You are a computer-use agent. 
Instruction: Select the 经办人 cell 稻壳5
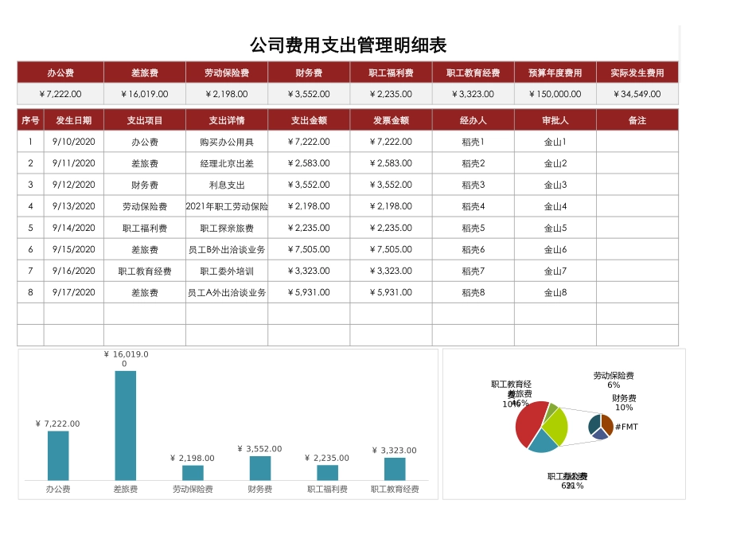pos(474,228)
